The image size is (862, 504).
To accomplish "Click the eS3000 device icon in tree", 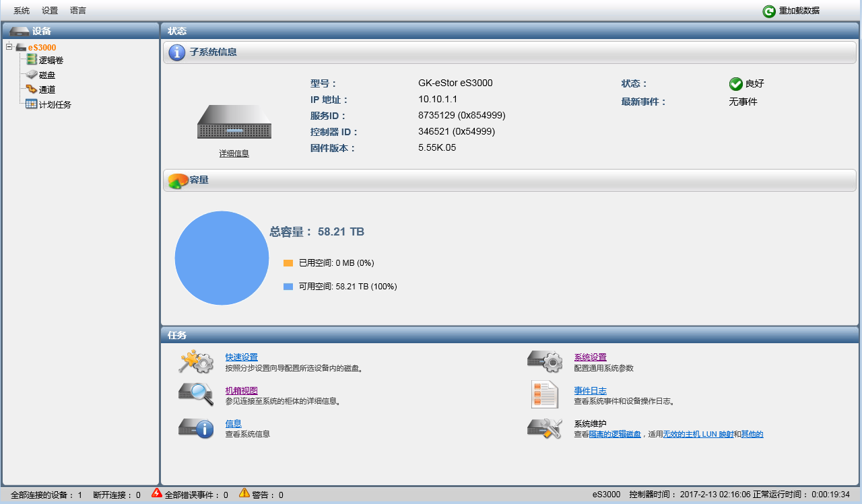I will pos(21,47).
